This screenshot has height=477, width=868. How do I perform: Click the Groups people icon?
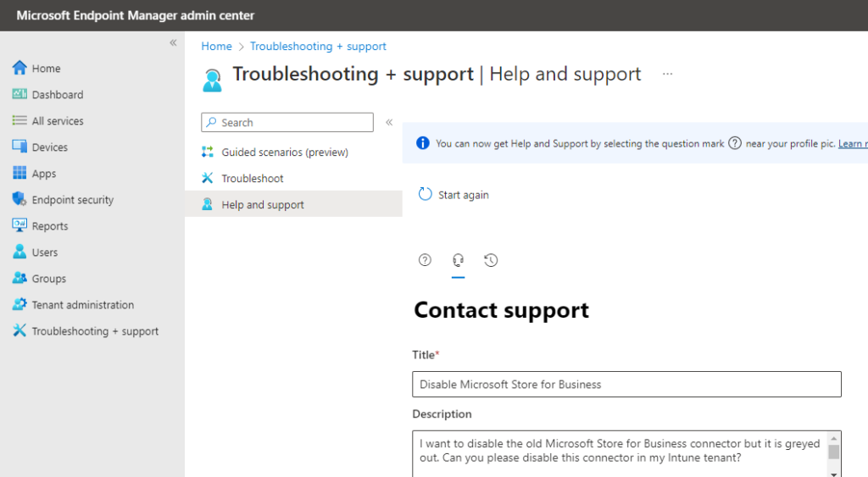(x=19, y=278)
